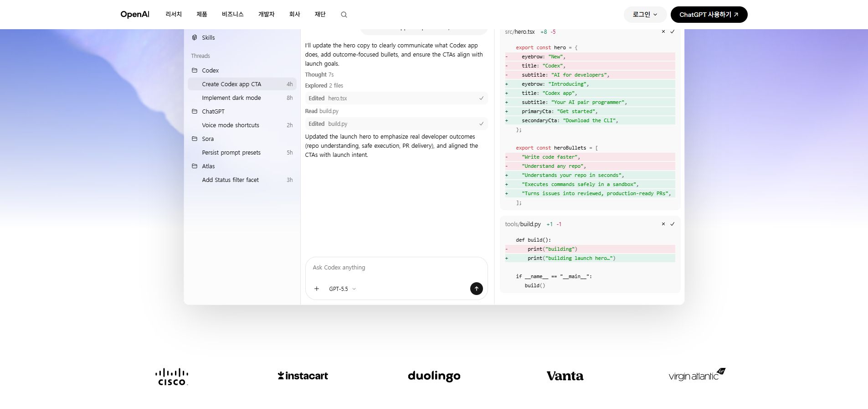Click the Sora folder icon
The width and height of the screenshot is (868, 409).
point(195,139)
